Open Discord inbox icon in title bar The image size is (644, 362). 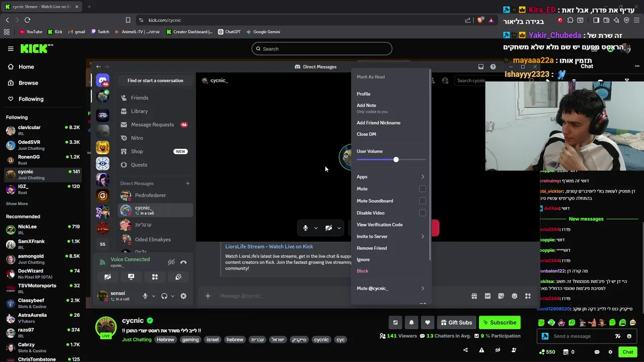pyautogui.click(x=481, y=66)
